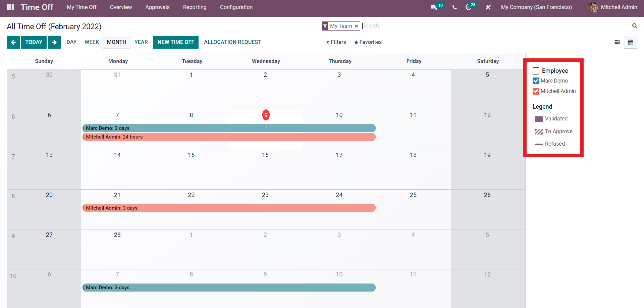Switch to Week view
This screenshot has height=308, width=644.
coord(92,42)
